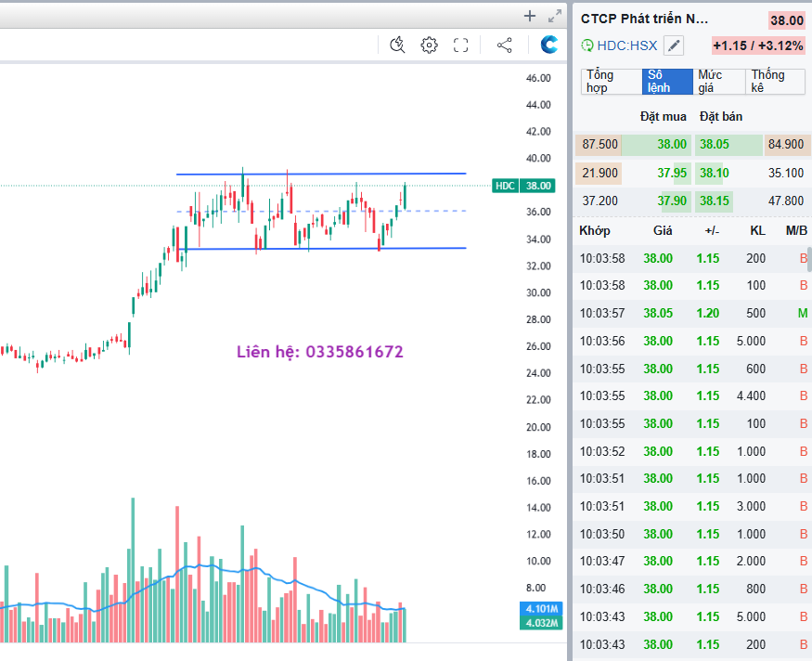812x661 pixels.
Task: Expand the chart panel with diagonal arrows icon
Action: coord(555,15)
